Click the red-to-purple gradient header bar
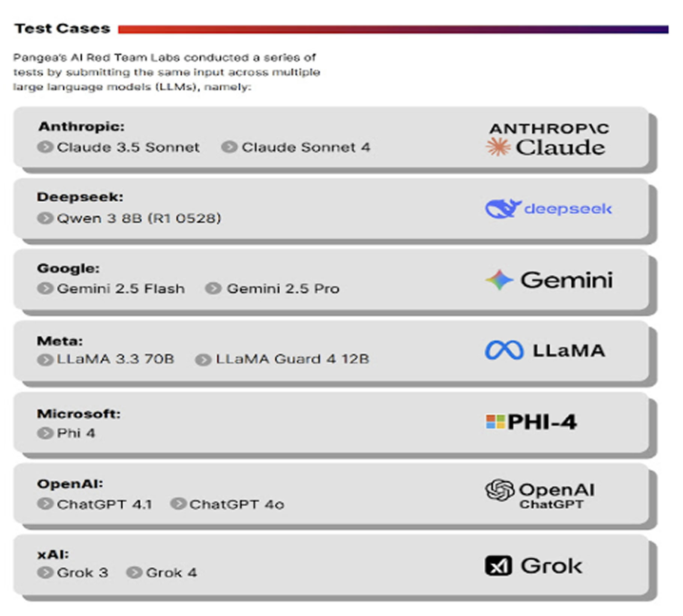683x616 pixels. (x=393, y=29)
